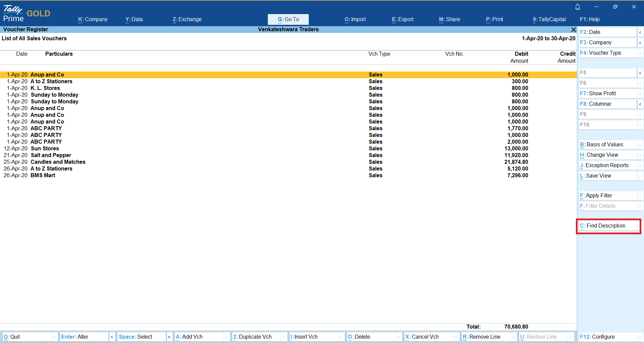
Task: Open the K: Company menu
Action: click(x=93, y=19)
